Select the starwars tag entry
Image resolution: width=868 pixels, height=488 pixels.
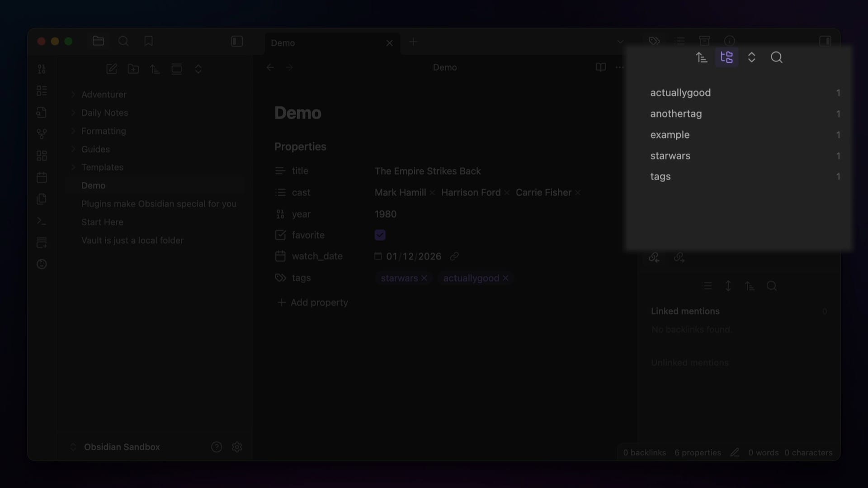(670, 156)
